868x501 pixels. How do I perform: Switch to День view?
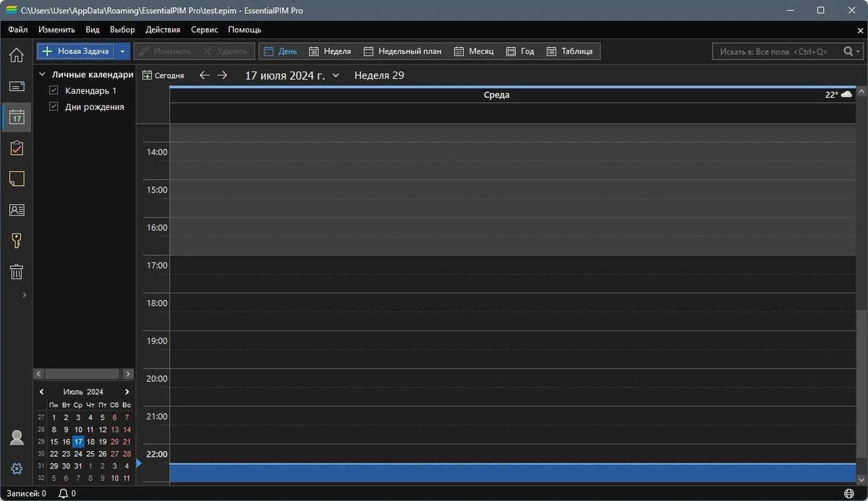pos(281,51)
